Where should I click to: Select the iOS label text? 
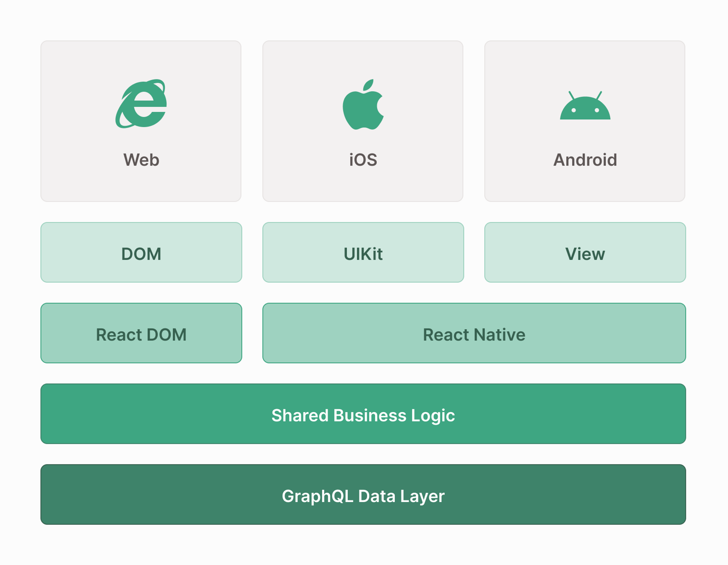pos(363,160)
